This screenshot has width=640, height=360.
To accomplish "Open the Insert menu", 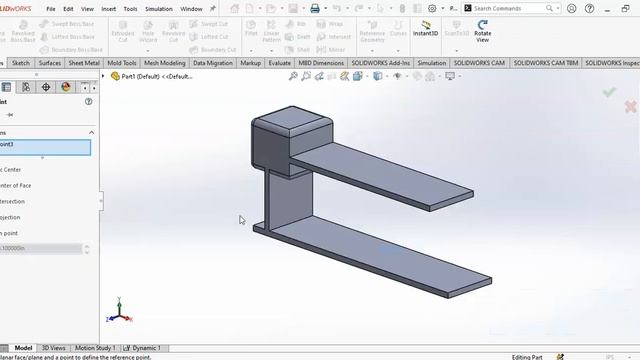I will 109,9.
